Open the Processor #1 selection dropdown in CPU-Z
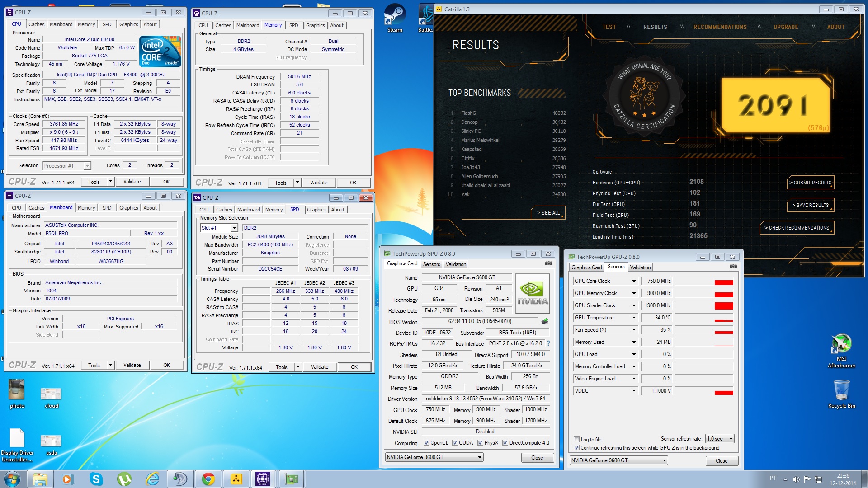 67,166
